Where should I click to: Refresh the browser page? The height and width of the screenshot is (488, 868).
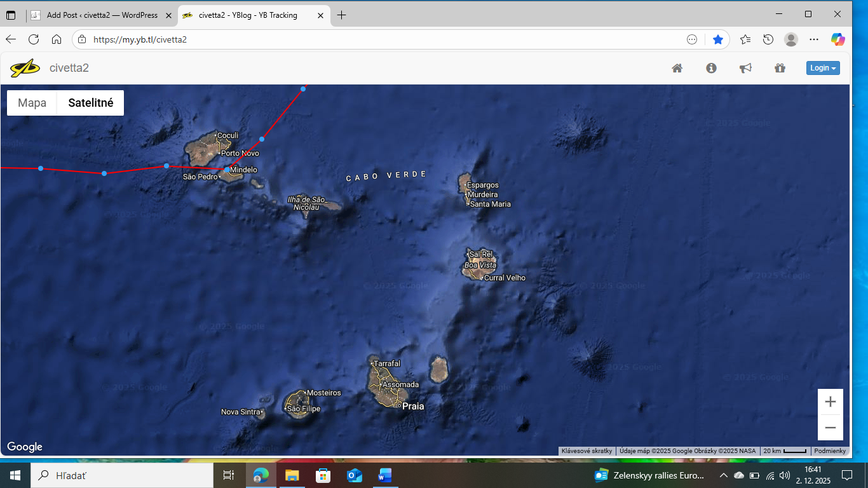34,39
